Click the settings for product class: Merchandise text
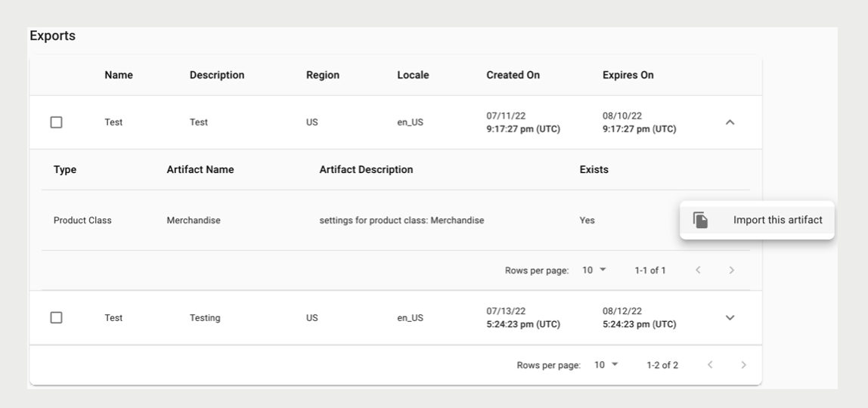Image resolution: width=868 pixels, height=408 pixels. click(401, 220)
